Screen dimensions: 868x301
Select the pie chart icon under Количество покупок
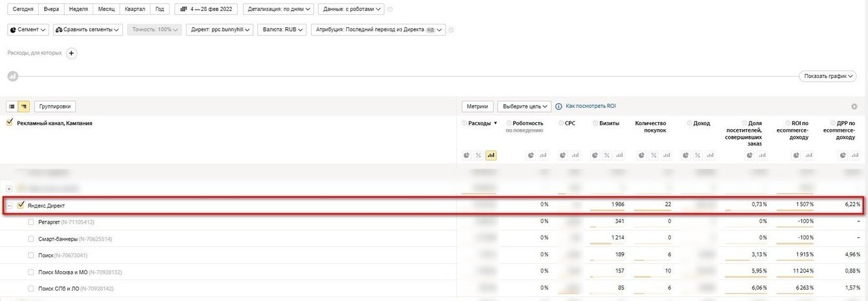[641, 155]
